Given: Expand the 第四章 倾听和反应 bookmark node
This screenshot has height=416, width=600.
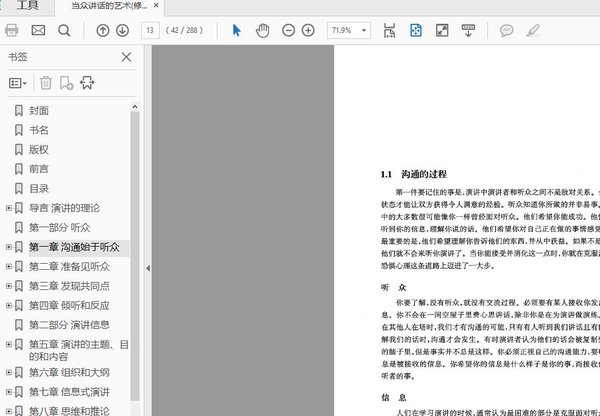Looking at the screenshot, I should pos(9,305).
